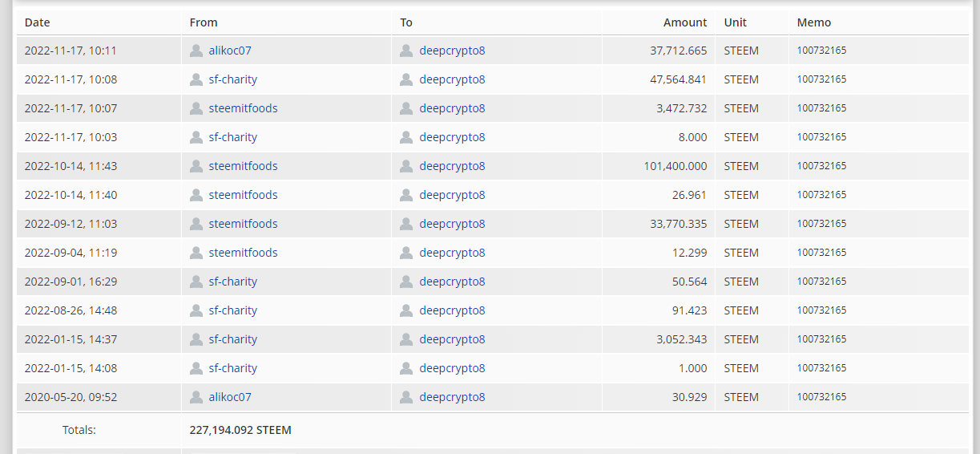Screen dimensions: 980x454
Task: Click the user icon next to sf-charity in the 14:08 row
Action: (196, 368)
